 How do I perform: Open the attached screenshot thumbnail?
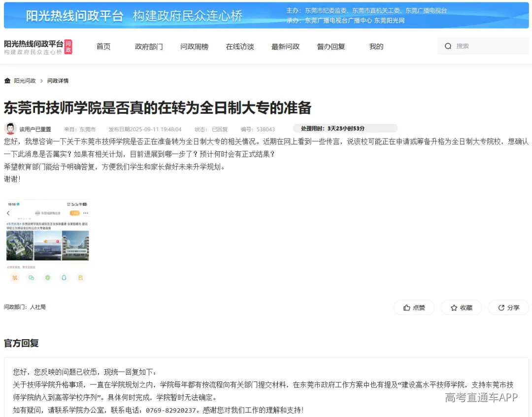coord(47,242)
